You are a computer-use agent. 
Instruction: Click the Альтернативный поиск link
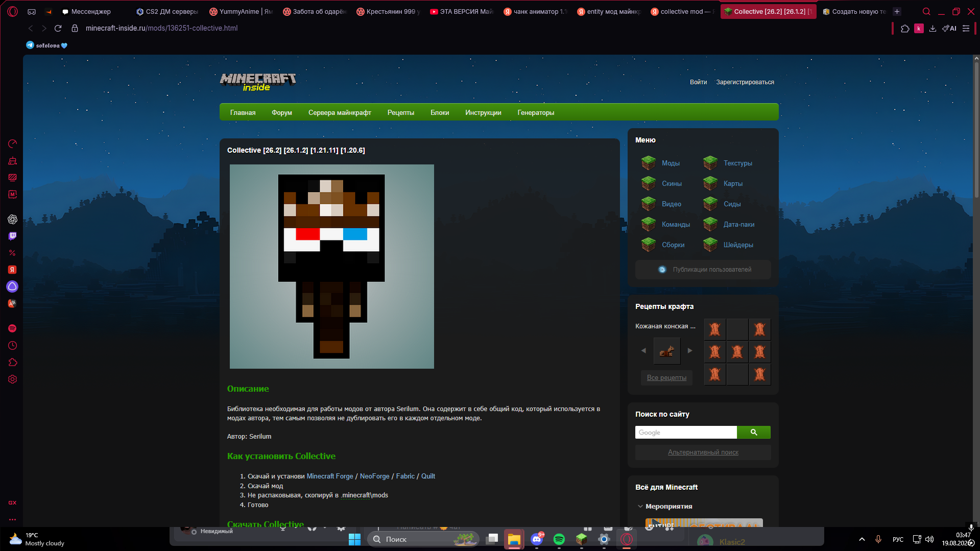coord(703,452)
